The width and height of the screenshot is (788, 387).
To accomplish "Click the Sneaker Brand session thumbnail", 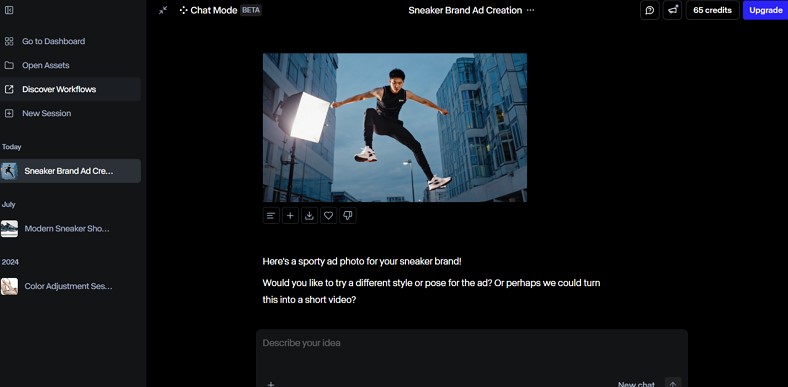I will coord(9,171).
